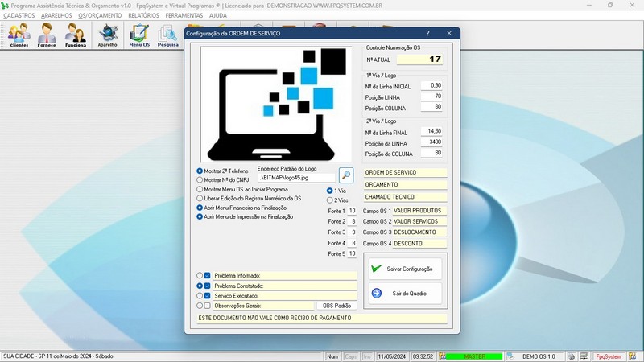Click the Nº ATUAL number field
This screenshot has width=644, height=362.
[420, 60]
